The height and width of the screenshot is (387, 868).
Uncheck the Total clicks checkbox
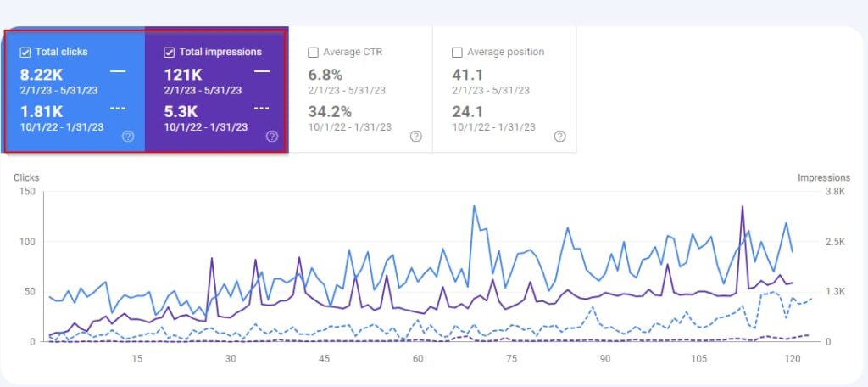[25, 53]
